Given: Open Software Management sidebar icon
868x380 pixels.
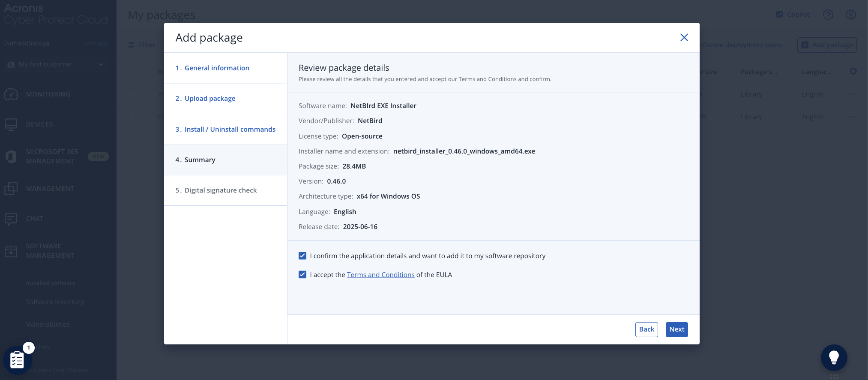Looking at the screenshot, I should click(x=11, y=251).
